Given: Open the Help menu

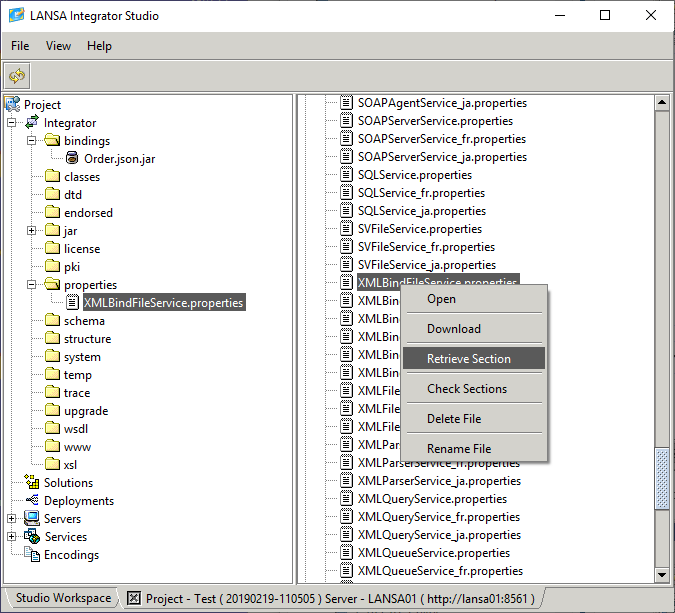Looking at the screenshot, I should [x=99, y=46].
